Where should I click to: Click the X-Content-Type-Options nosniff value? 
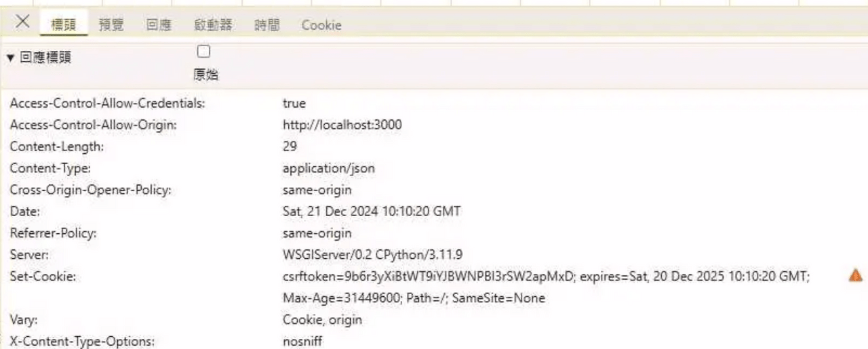(x=302, y=341)
